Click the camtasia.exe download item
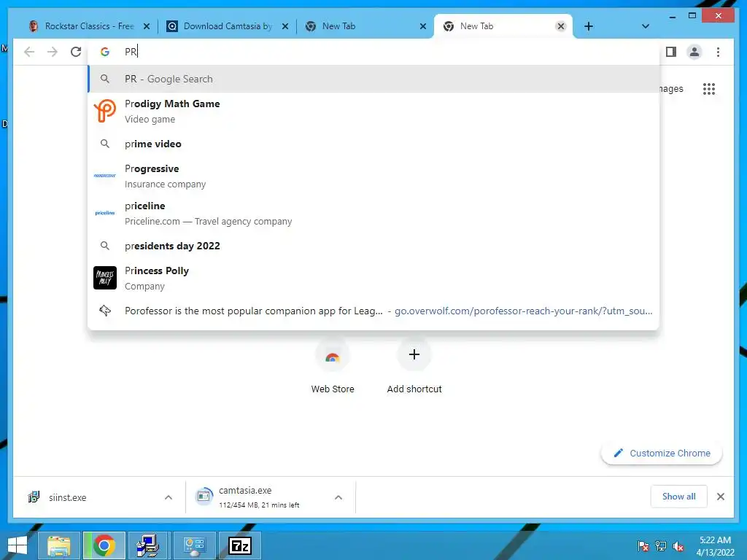This screenshot has width=747, height=560. point(260,497)
